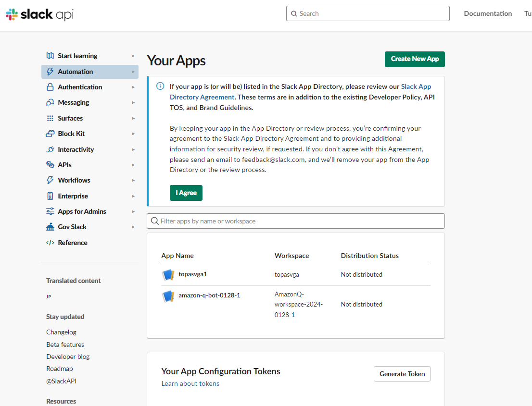The height and width of the screenshot is (406, 532).
Task: Select Reference in the sidebar
Action: (90, 243)
